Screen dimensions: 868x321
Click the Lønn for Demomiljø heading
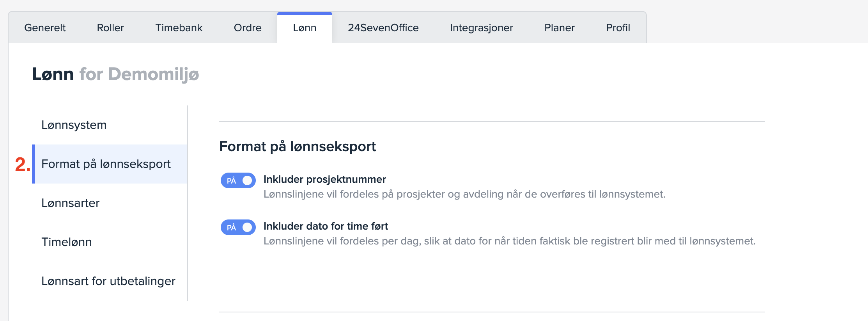coord(115,74)
